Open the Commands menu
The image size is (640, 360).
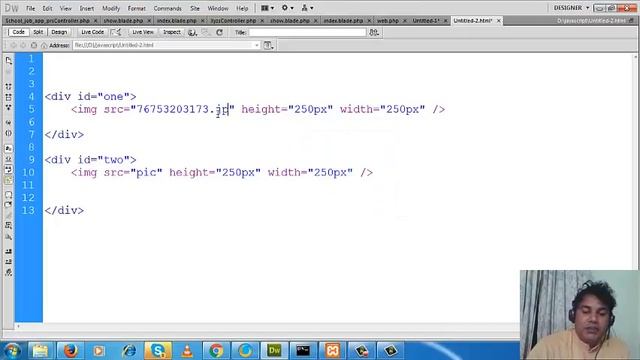(x=167, y=8)
